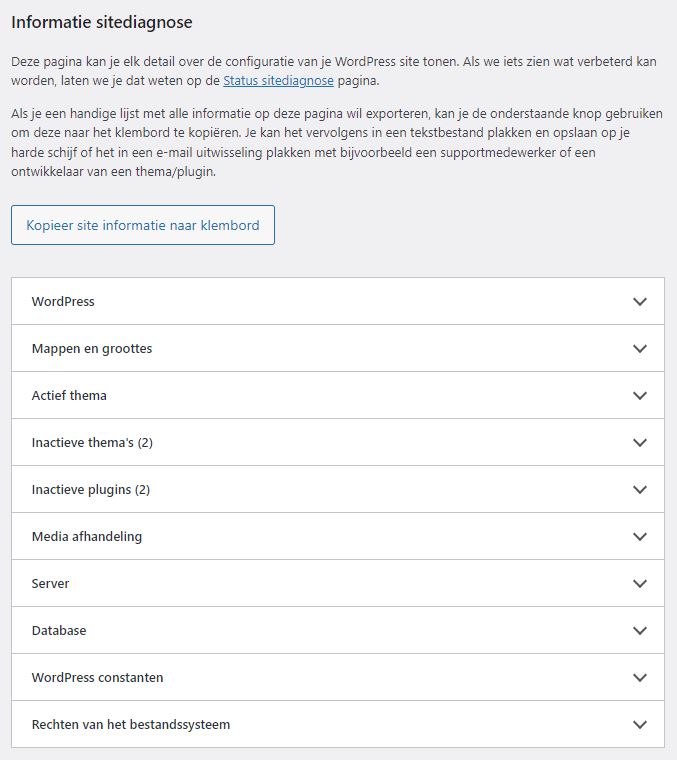677x760 pixels.
Task: Copy site information to clipboard
Action: (143, 225)
